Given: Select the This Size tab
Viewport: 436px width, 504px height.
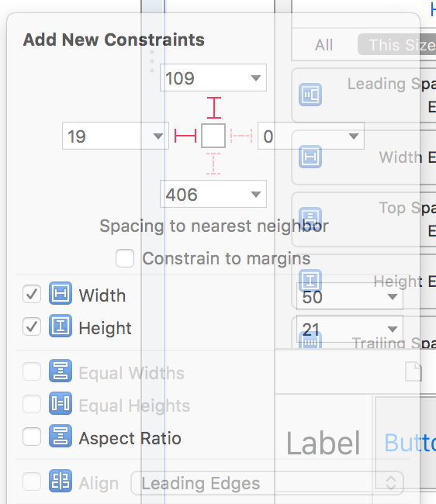Looking at the screenshot, I should [397, 44].
